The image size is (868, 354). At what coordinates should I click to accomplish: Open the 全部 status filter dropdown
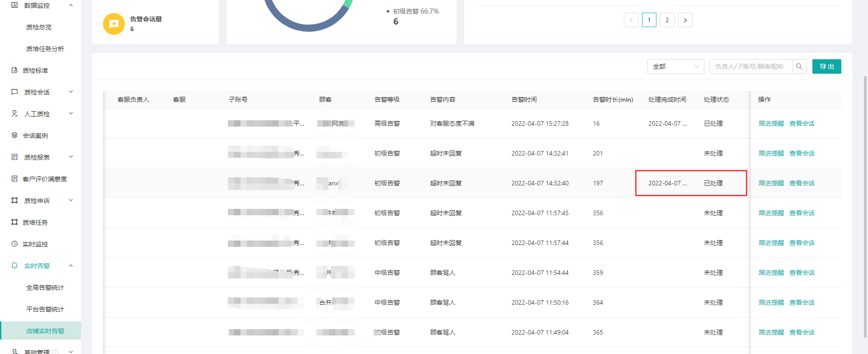pos(676,66)
